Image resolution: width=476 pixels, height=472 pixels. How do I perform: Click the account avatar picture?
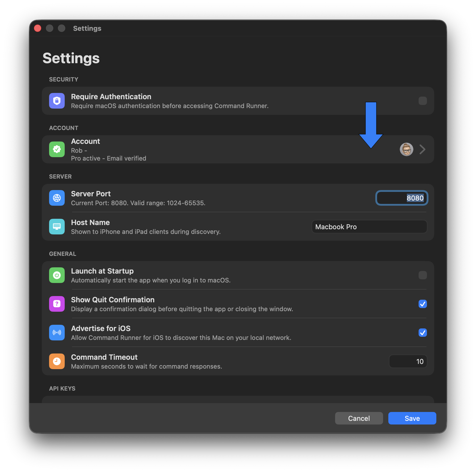406,149
